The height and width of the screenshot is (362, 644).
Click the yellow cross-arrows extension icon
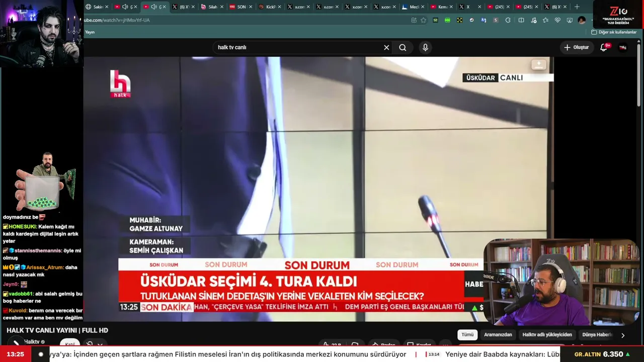pos(459,20)
